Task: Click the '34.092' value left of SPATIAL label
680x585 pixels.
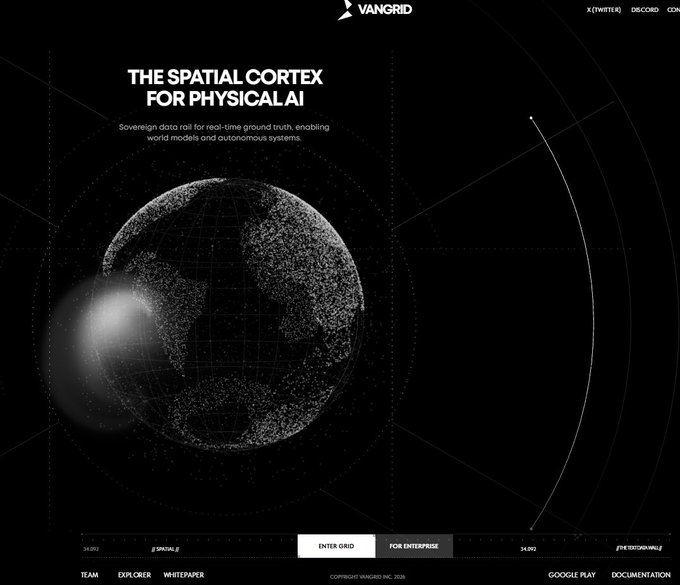Action: tap(91, 549)
